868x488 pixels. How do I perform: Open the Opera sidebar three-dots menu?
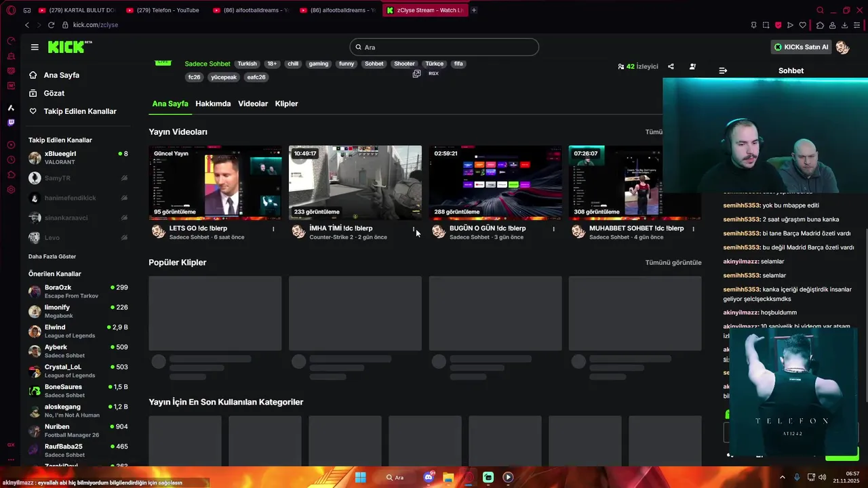coord(11,459)
